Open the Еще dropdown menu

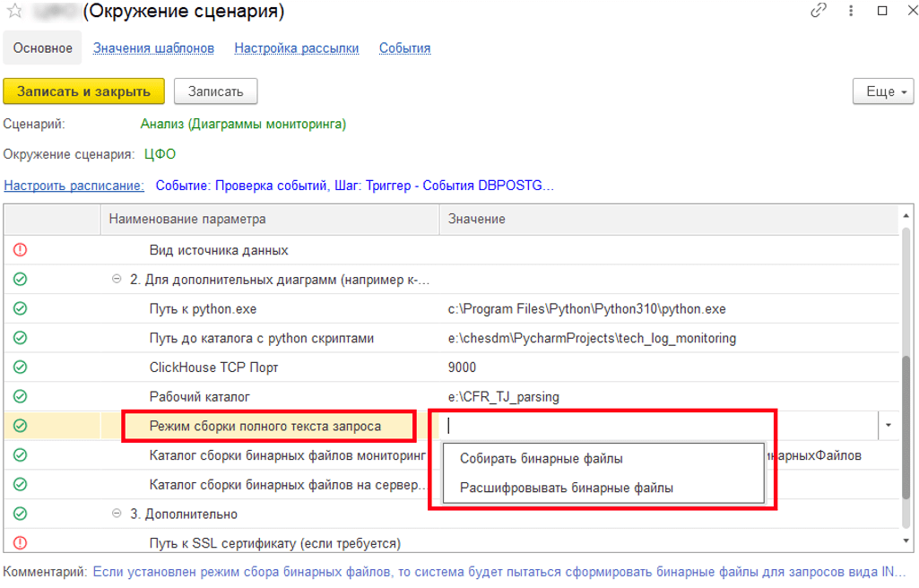click(882, 91)
